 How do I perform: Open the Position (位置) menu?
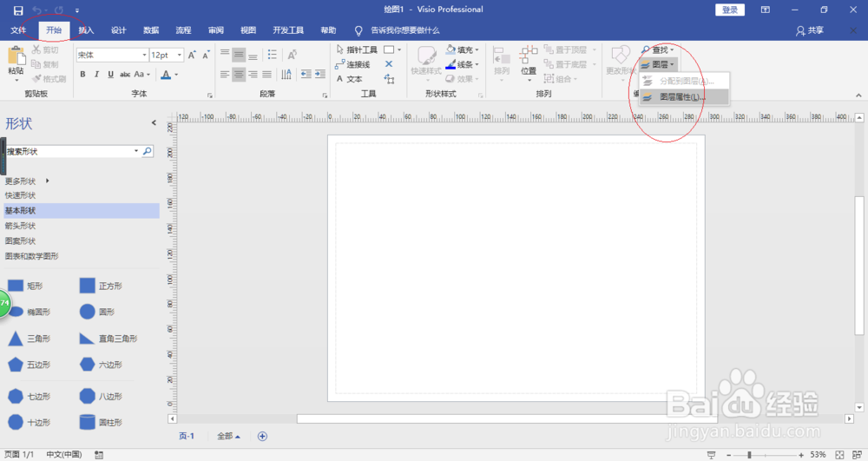[x=529, y=63]
